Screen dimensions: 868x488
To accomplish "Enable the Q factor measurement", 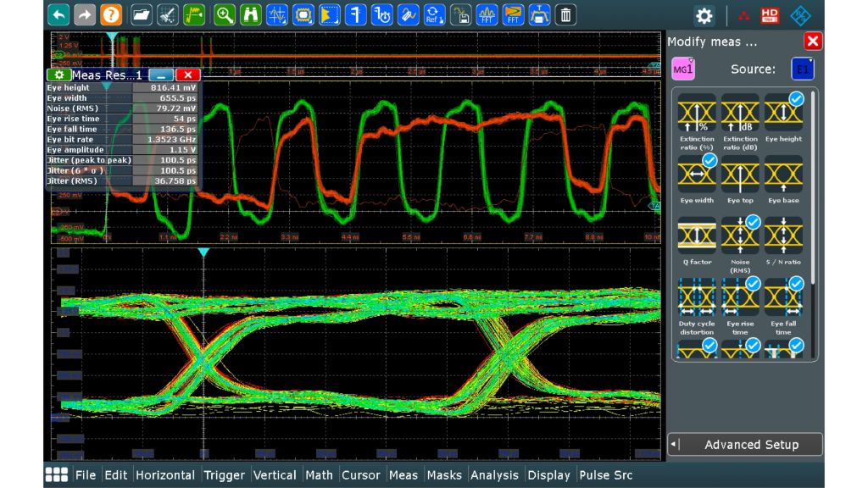I will tap(697, 236).
